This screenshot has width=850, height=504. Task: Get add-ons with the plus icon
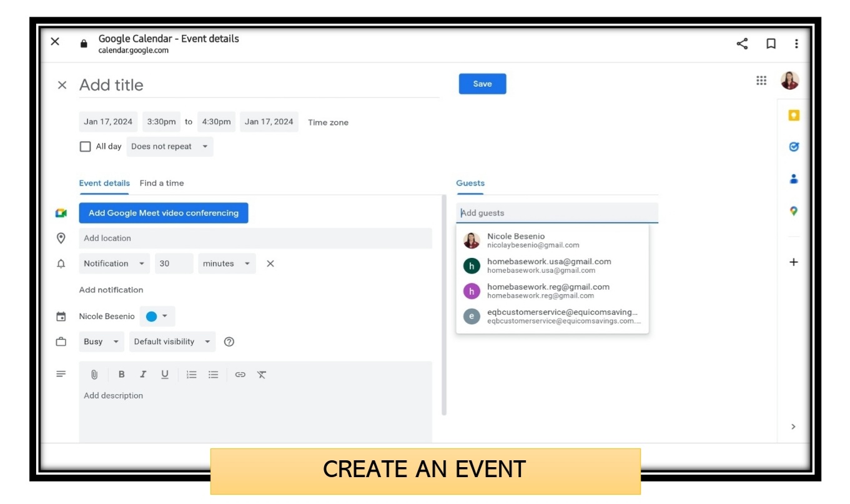tap(794, 262)
